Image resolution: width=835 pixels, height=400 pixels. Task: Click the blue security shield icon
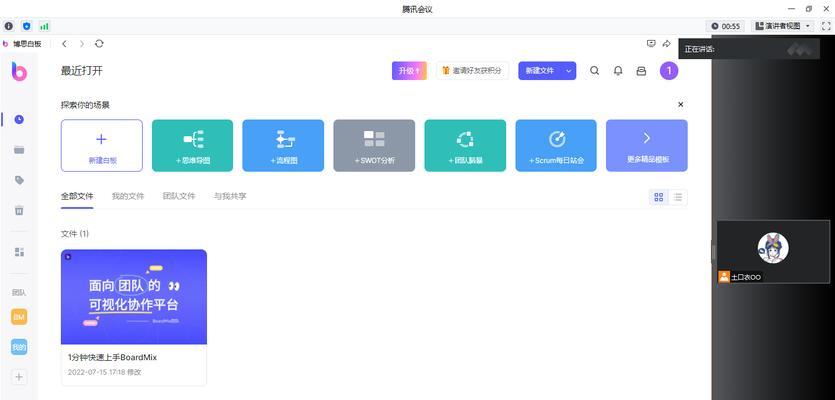click(27, 26)
